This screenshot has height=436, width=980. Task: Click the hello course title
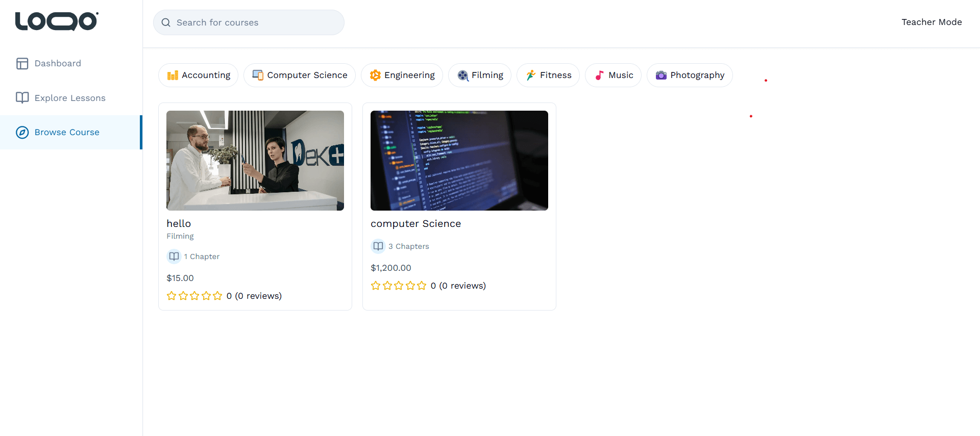click(179, 224)
